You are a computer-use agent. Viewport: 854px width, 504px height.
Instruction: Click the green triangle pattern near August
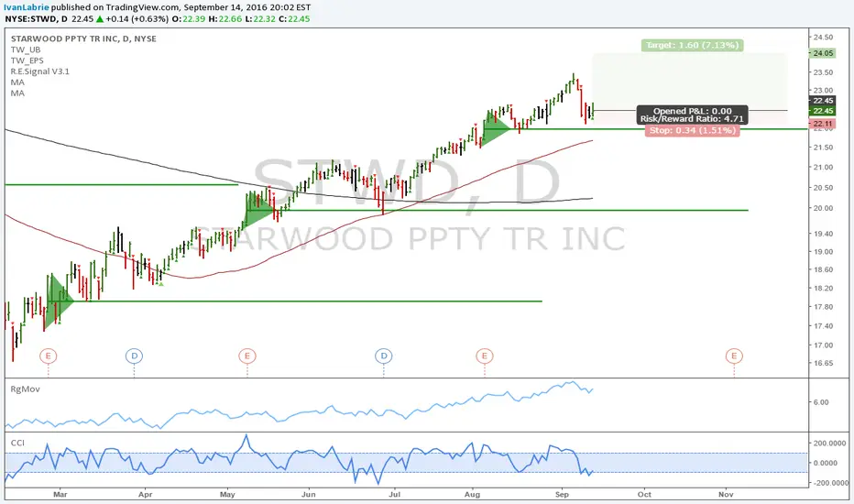(x=496, y=128)
